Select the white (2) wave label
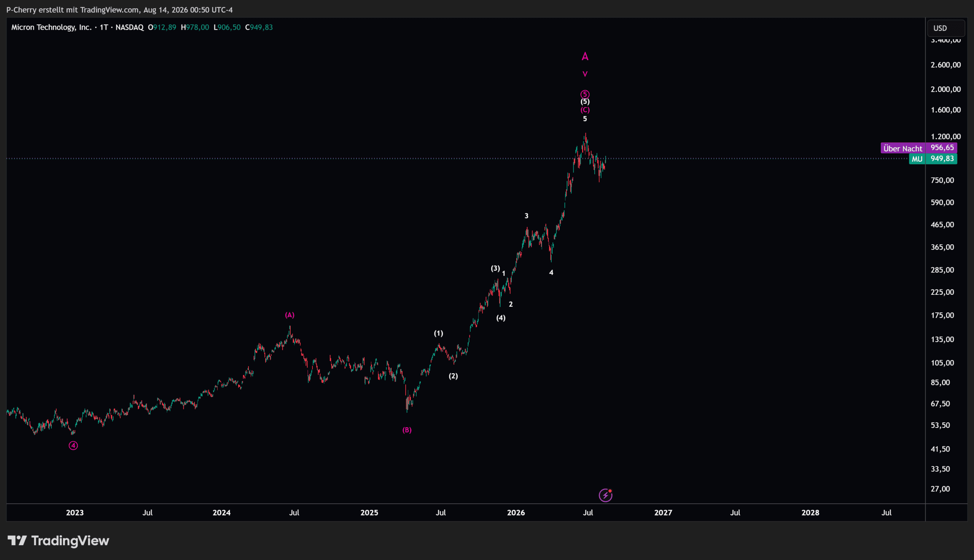The height and width of the screenshot is (560, 974). tap(454, 376)
